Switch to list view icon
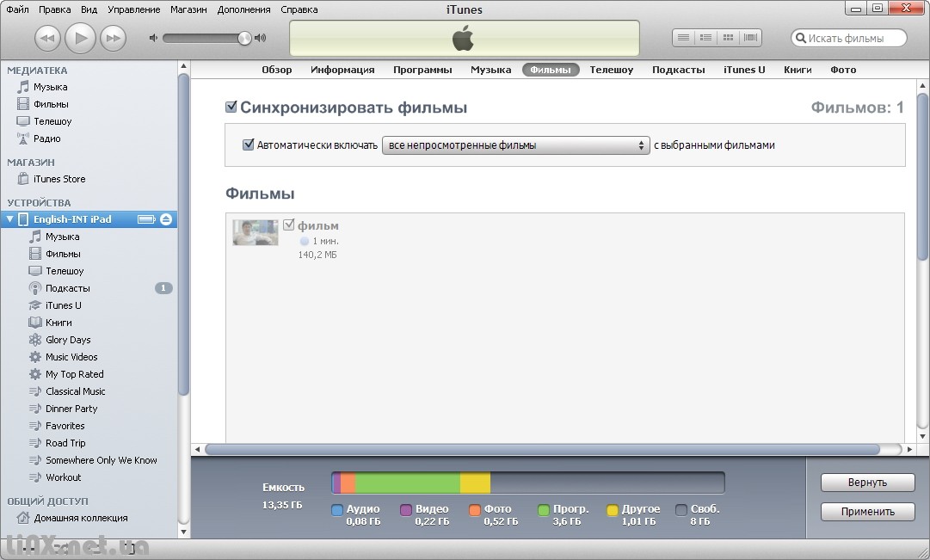Screen dimensions: 930x560 pos(683,38)
